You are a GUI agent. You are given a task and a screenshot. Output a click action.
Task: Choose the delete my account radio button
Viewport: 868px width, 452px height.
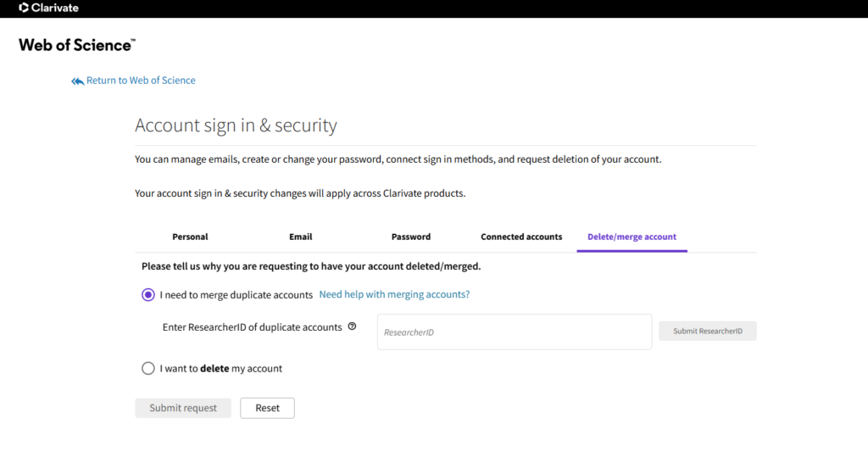(x=147, y=368)
